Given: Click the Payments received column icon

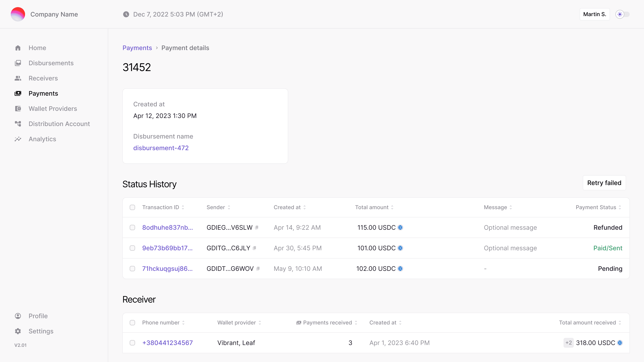Looking at the screenshot, I should (x=299, y=323).
